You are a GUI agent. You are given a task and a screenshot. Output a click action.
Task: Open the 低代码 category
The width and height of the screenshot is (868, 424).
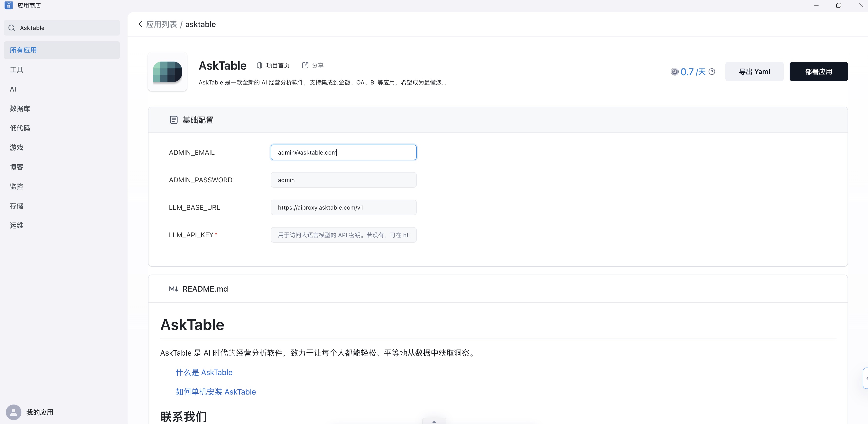(20, 128)
